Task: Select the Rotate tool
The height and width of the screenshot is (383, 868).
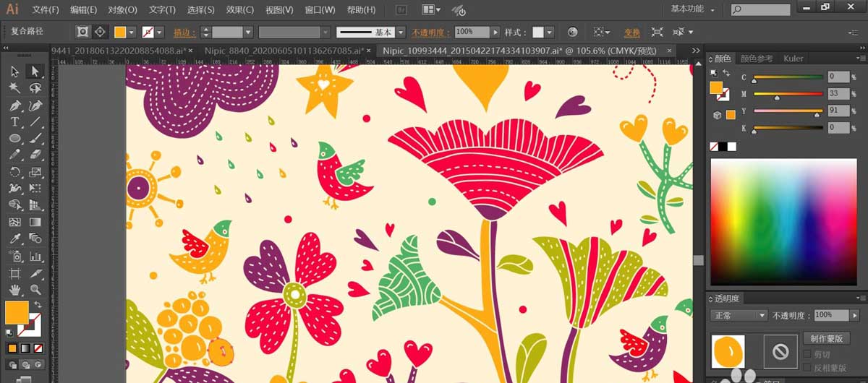Action: tap(14, 172)
